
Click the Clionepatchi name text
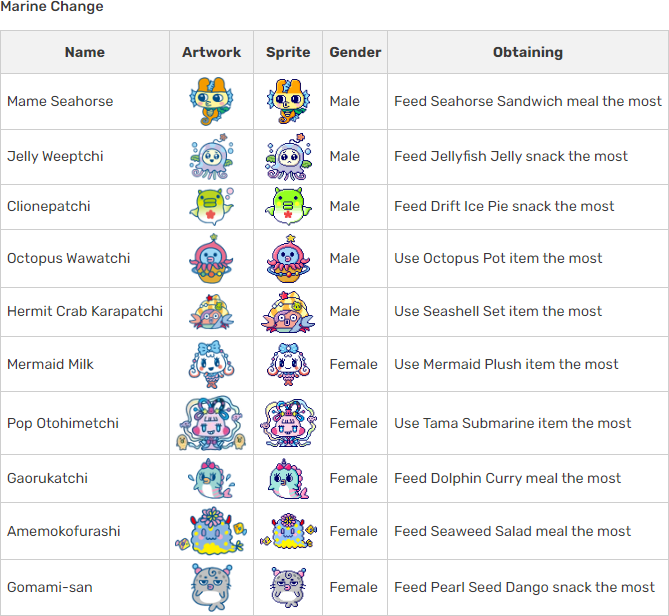point(49,206)
